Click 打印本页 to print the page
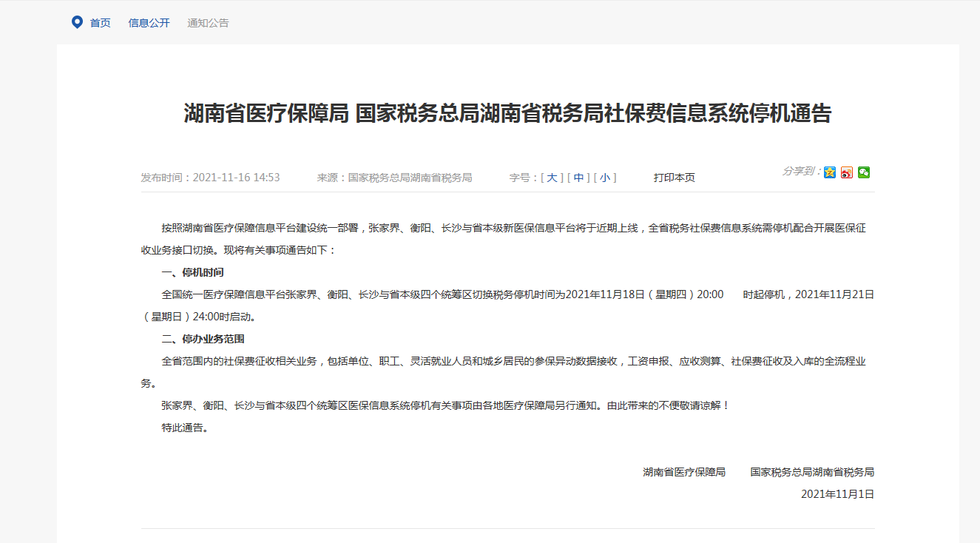 (x=674, y=178)
